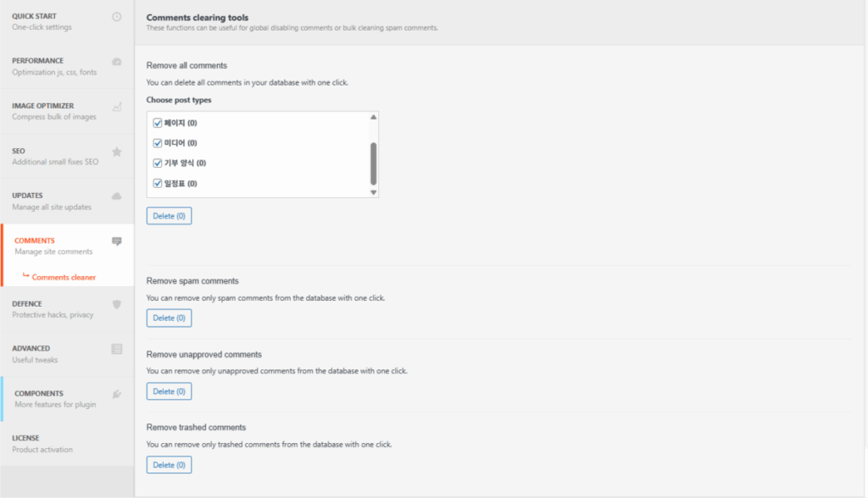Viewport: 868px width, 498px height.
Task: Click the clock icon beside Quick Start
Action: click(117, 17)
